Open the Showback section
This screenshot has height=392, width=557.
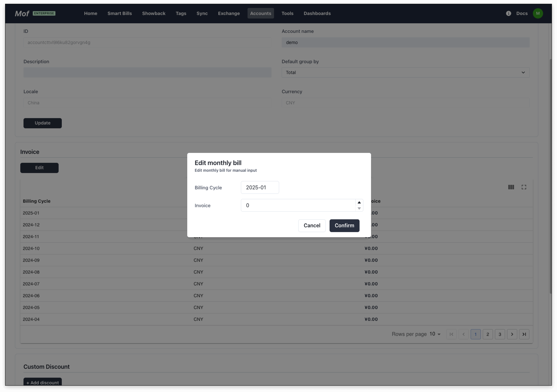click(x=154, y=13)
